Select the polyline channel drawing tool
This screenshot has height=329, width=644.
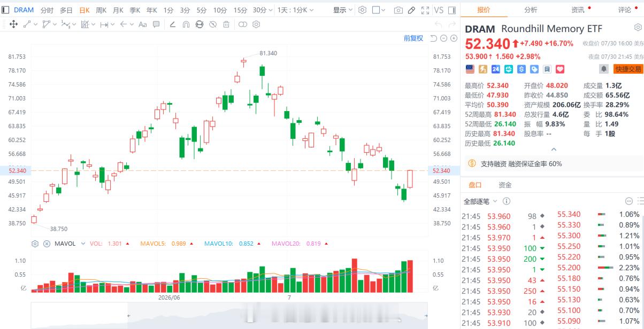click(46, 24)
